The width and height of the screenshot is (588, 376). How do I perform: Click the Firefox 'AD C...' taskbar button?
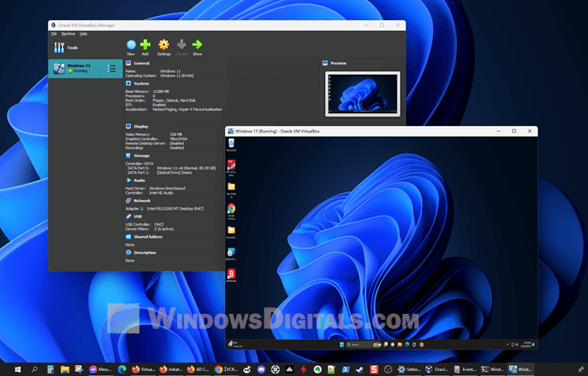pos(198,369)
